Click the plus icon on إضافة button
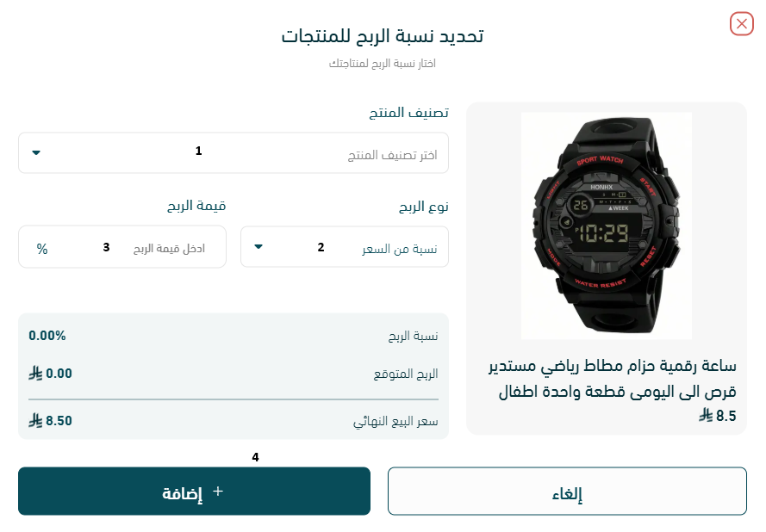766x532 pixels. 218,491
